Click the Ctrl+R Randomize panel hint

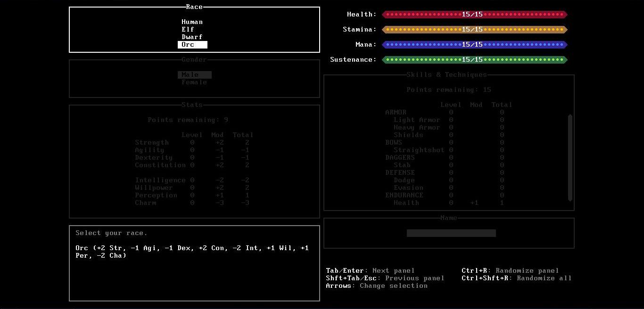510,271
